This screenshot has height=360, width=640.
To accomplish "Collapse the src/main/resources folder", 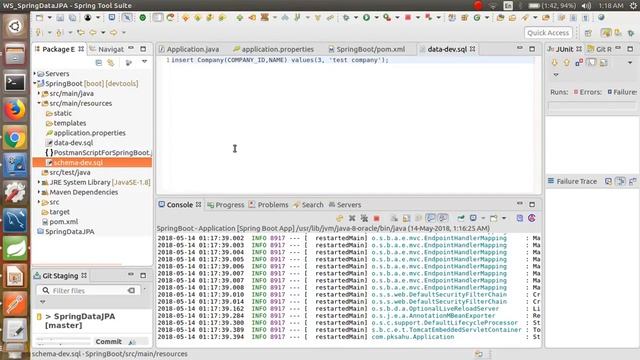I will coord(39,103).
